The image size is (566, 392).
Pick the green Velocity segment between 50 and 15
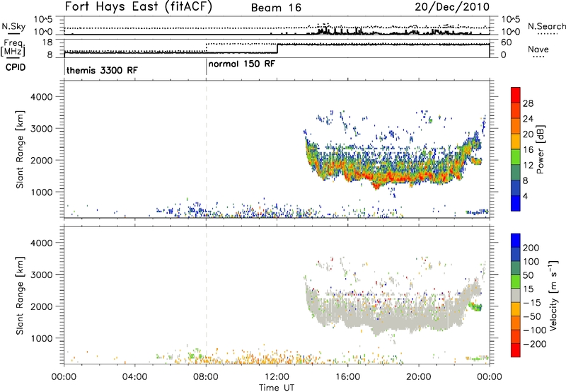pos(516,282)
